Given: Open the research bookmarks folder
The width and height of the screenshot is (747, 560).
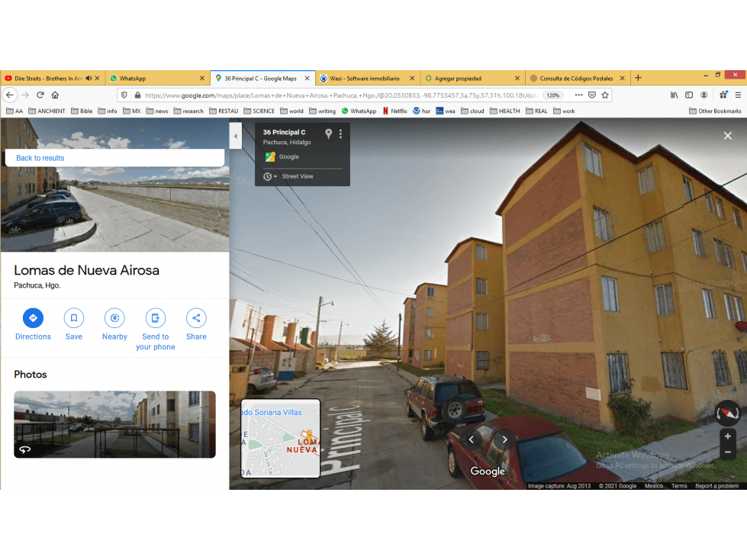Looking at the screenshot, I should click(188, 111).
